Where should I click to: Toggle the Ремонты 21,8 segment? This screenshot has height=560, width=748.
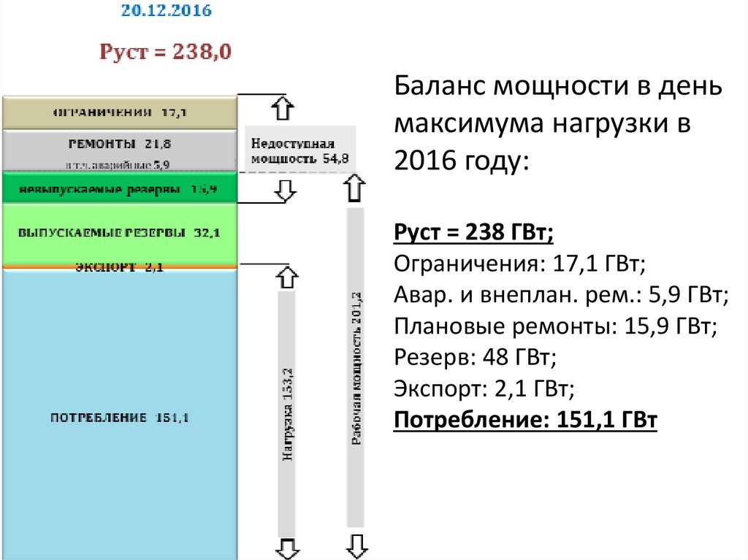coord(121,144)
